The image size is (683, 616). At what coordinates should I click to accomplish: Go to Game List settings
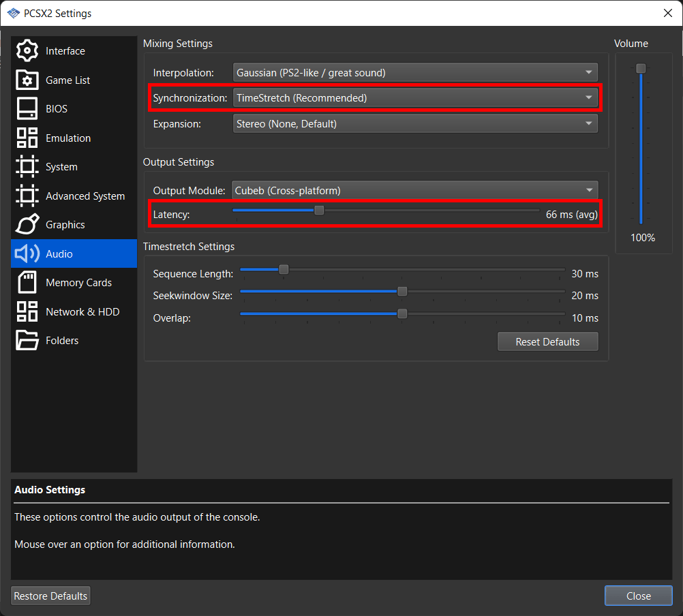click(74, 80)
